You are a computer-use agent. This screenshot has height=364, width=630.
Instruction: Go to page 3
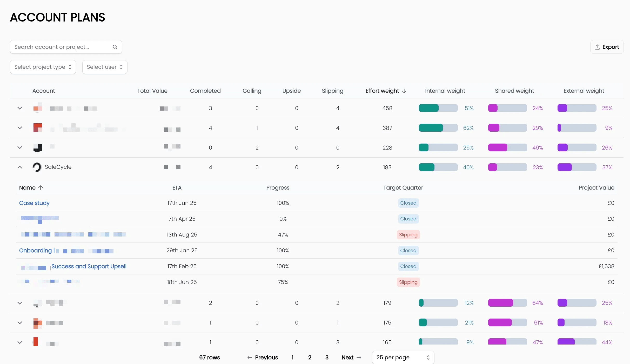(327, 358)
